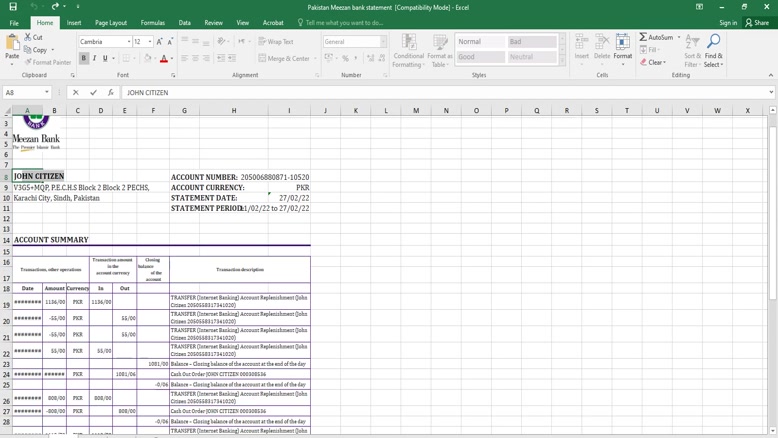This screenshot has width=778, height=438.
Task: Click the Paste clipboard icon
Action: click(12, 42)
